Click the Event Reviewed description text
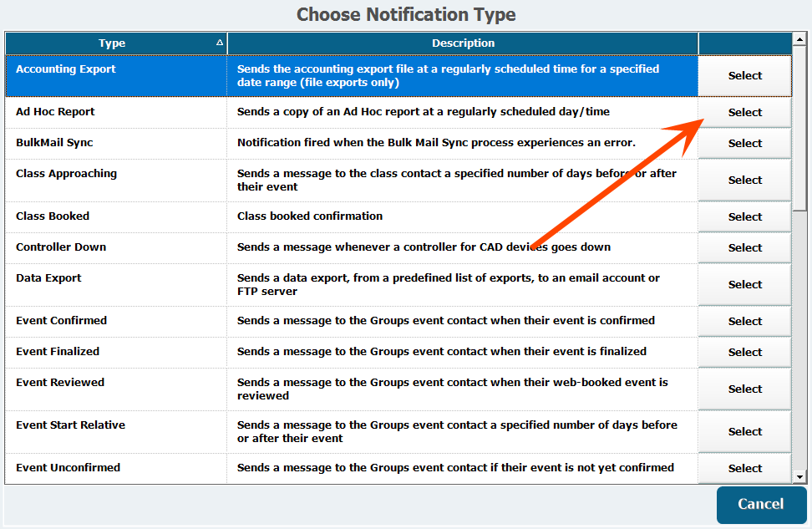This screenshot has width=812, height=529. coord(452,389)
